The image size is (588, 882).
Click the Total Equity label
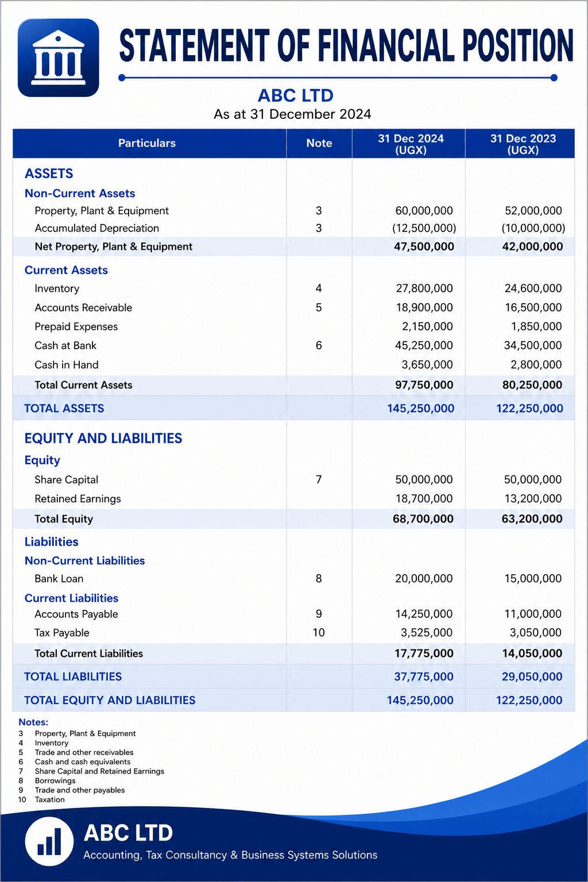pyautogui.click(x=64, y=519)
